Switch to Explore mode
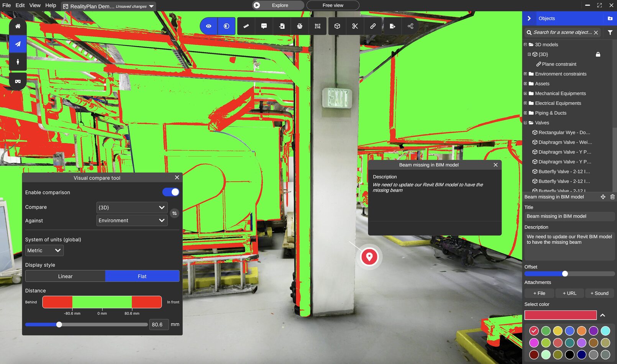 coord(278,5)
